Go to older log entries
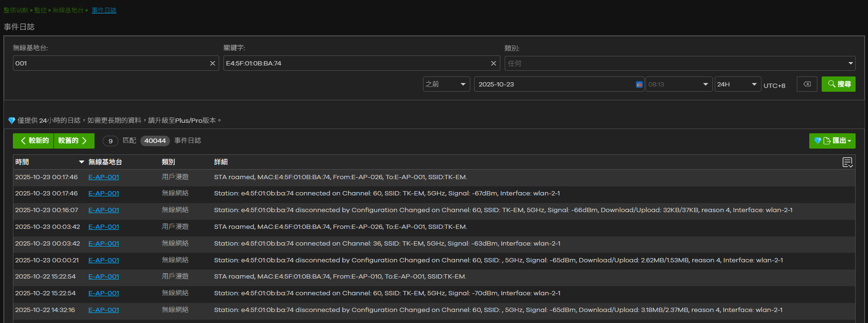Screen dimensions: 868x323 pyautogui.click(x=74, y=140)
